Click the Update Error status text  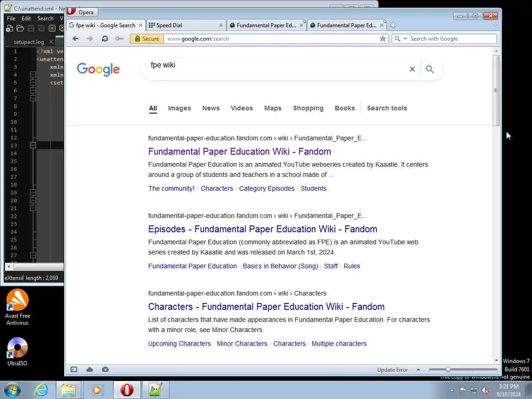(x=392, y=370)
